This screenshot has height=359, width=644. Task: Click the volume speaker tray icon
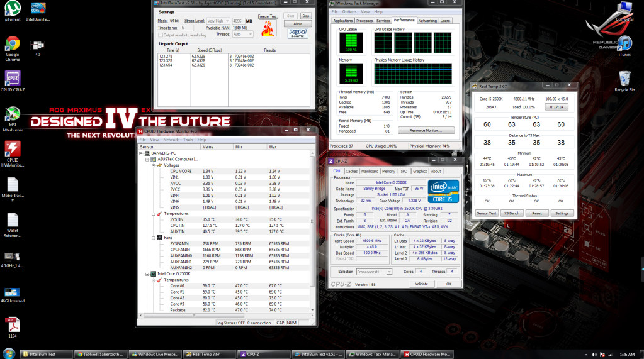click(x=594, y=355)
